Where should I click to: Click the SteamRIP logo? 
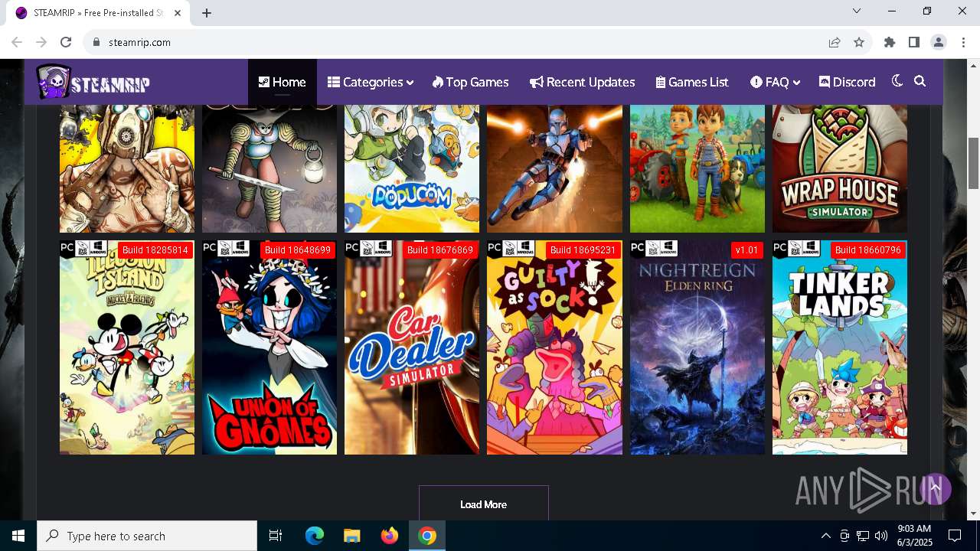93,82
